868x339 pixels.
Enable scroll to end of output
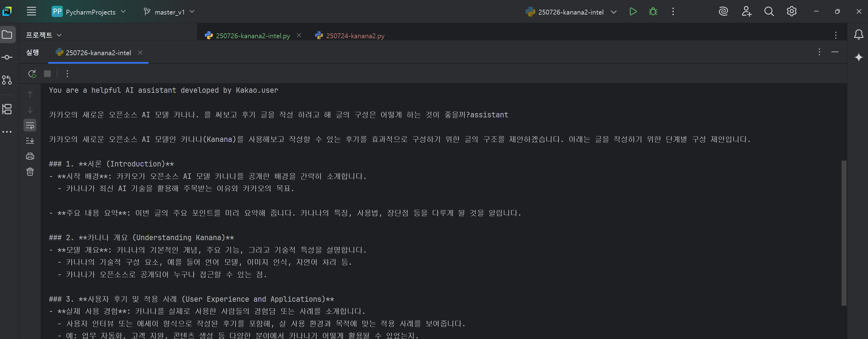[x=30, y=141]
